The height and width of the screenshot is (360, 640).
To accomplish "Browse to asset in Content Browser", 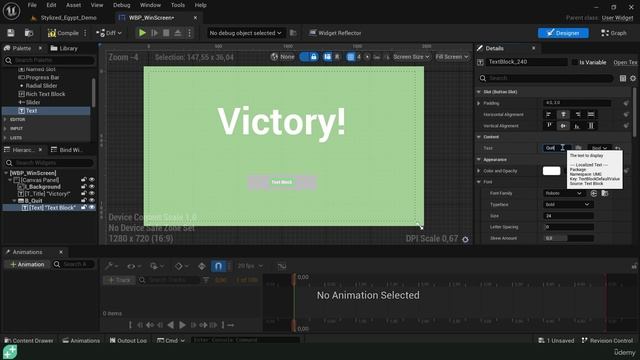I will pyautogui.click(x=29, y=33).
